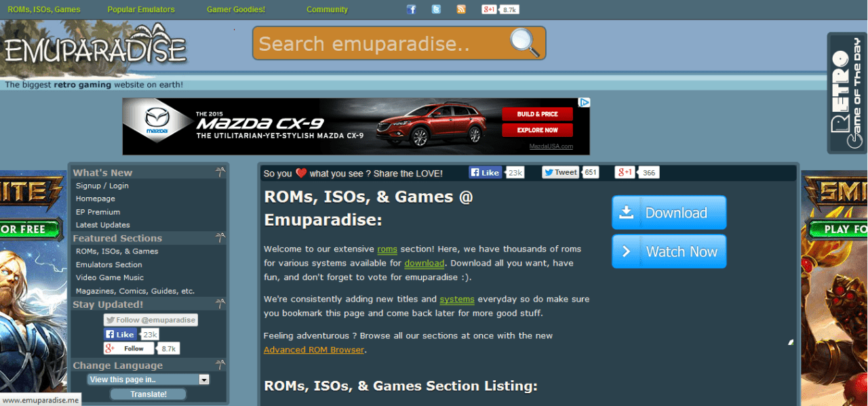Viewport: 868px width, 406px height.
Task: Open the Advanced ROM Browser link
Action: (314, 350)
